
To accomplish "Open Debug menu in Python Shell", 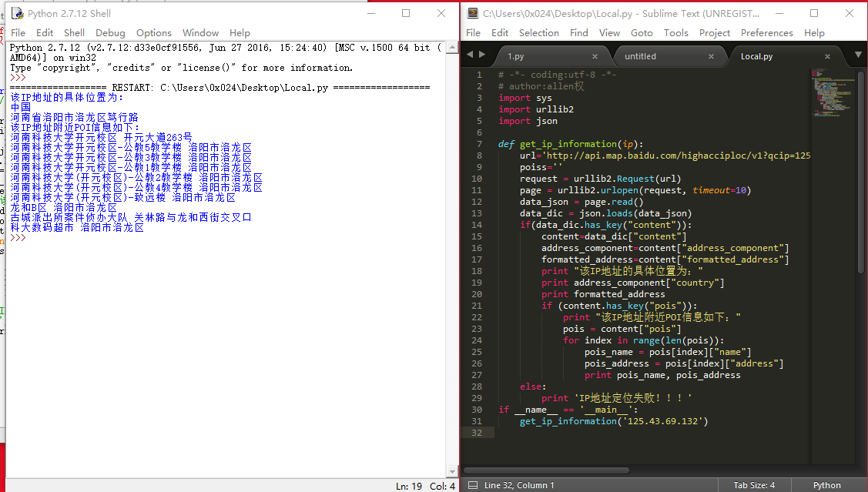I will 110,32.
